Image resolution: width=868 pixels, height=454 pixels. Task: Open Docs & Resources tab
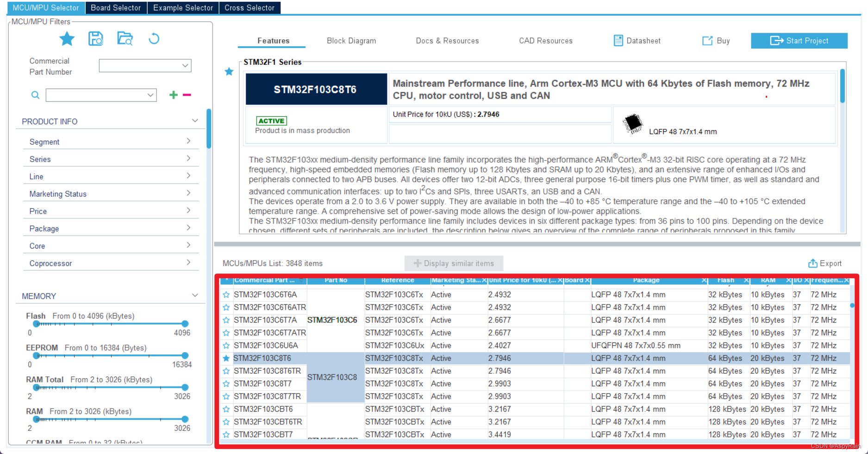click(447, 41)
